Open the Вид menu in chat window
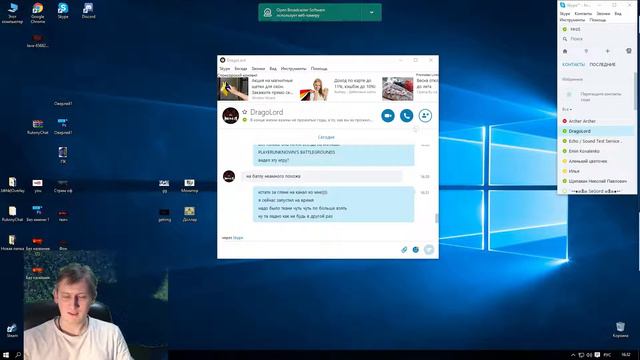The image size is (640, 360). pyautogui.click(x=273, y=69)
